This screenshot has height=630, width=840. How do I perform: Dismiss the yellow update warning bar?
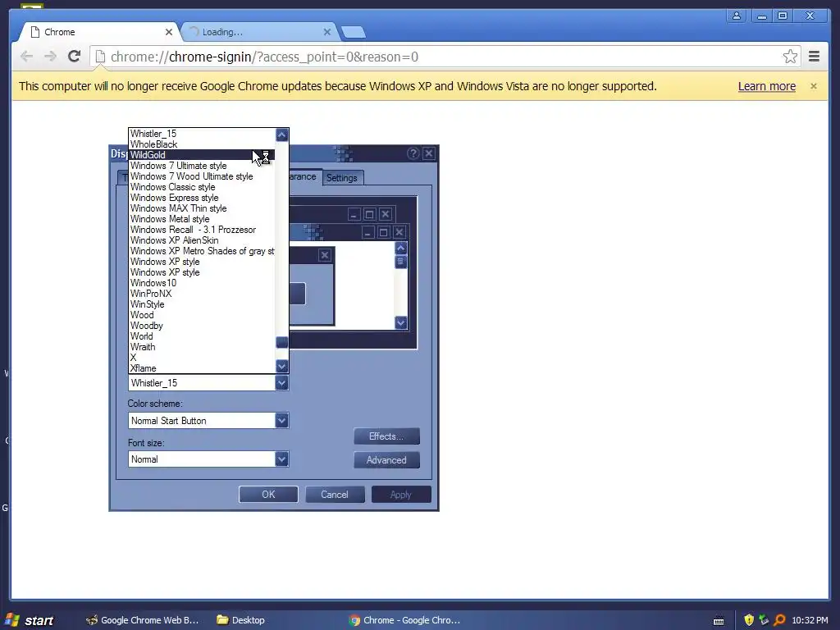coord(813,86)
